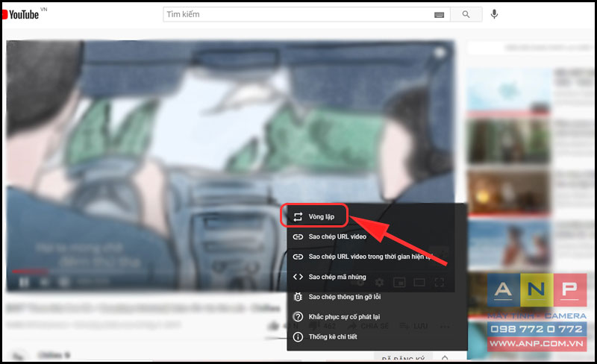This screenshot has height=364, width=597.
Task: Click the YouTube logo to go home
Action: pyautogui.click(x=21, y=14)
